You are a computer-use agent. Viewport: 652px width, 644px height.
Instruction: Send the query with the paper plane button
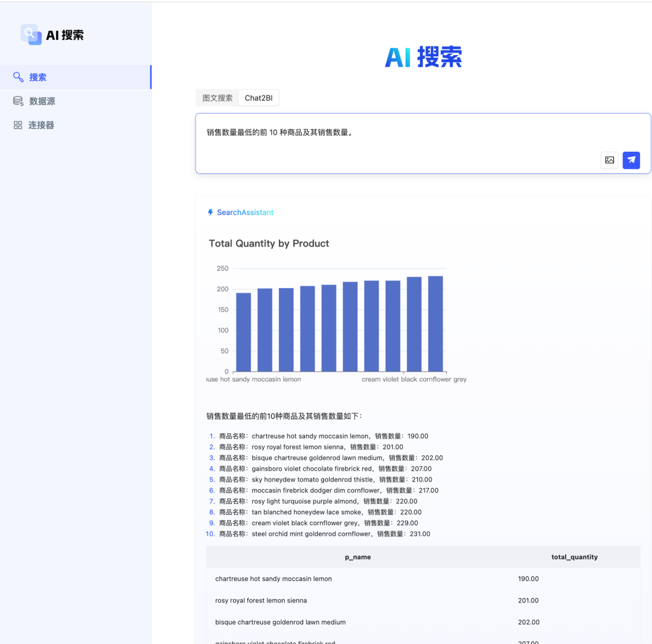tap(631, 160)
